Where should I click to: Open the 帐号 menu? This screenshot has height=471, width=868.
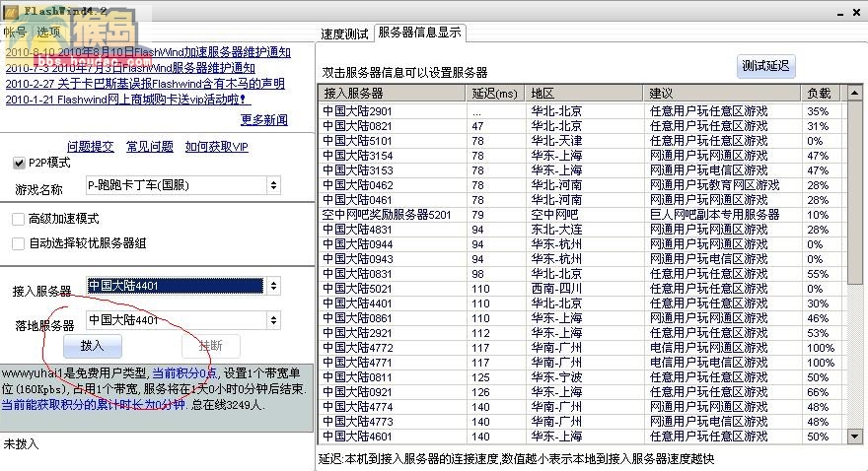click(16, 33)
